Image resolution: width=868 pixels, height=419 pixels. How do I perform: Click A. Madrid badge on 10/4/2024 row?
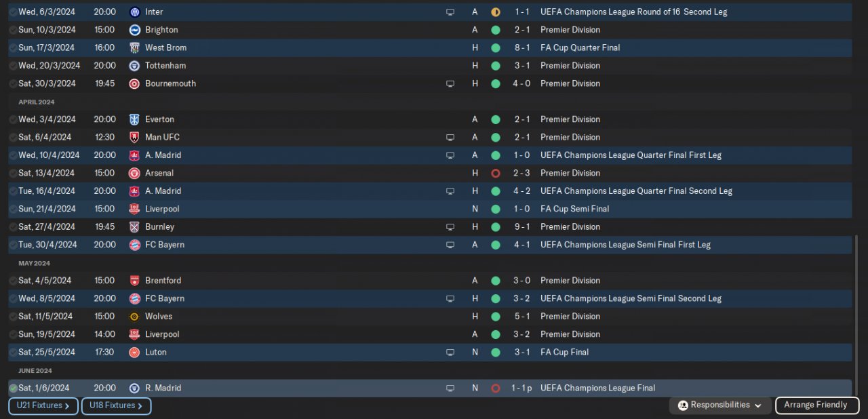point(134,155)
